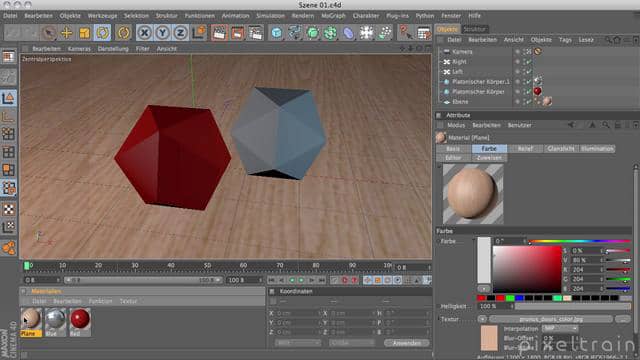Open the array modeling objects icon
Screen dimensions: 640x360
pyautogui.click(x=331, y=33)
